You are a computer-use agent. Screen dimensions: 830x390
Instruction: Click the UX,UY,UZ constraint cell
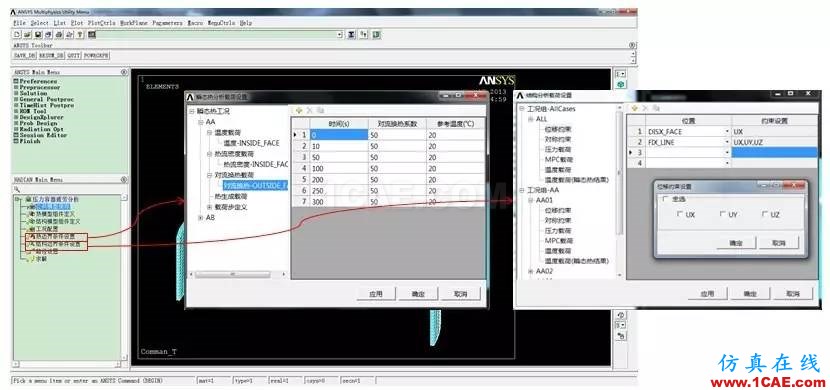pos(774,142)
